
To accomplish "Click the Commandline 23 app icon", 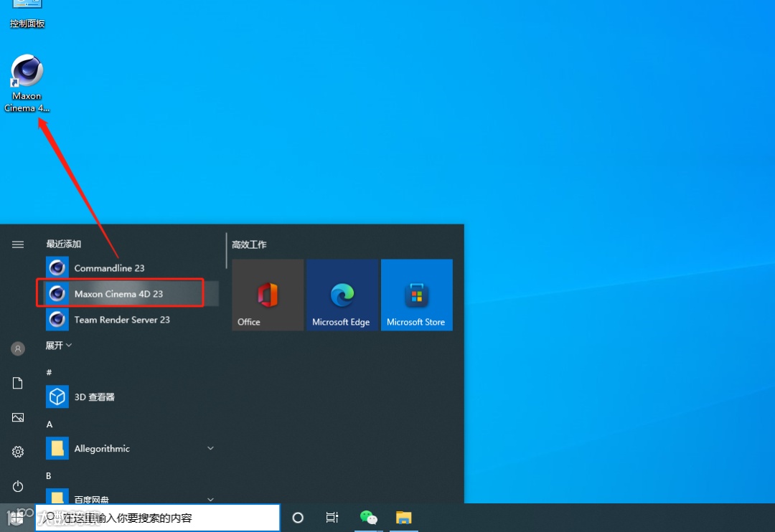I will pyautogui.click(x=57, y=267).
